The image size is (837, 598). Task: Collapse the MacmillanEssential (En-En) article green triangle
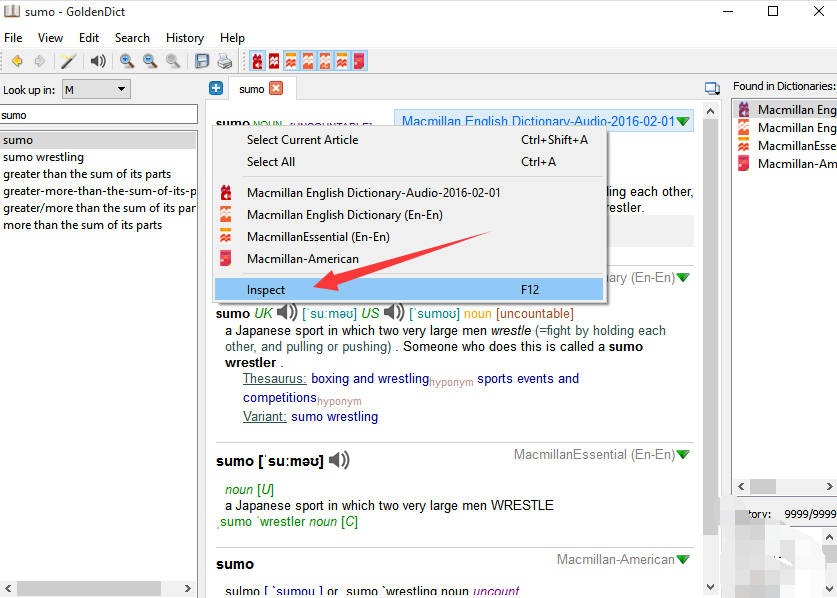coord(683,455)
